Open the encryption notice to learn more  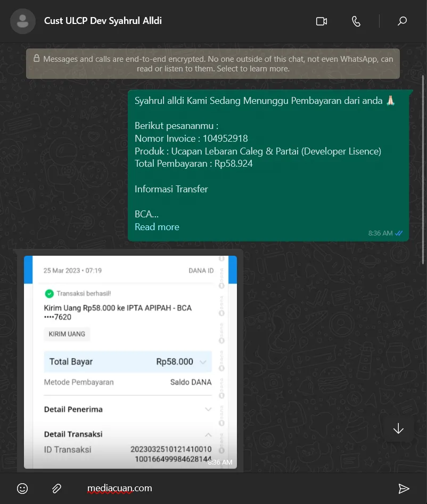point(213,64)
